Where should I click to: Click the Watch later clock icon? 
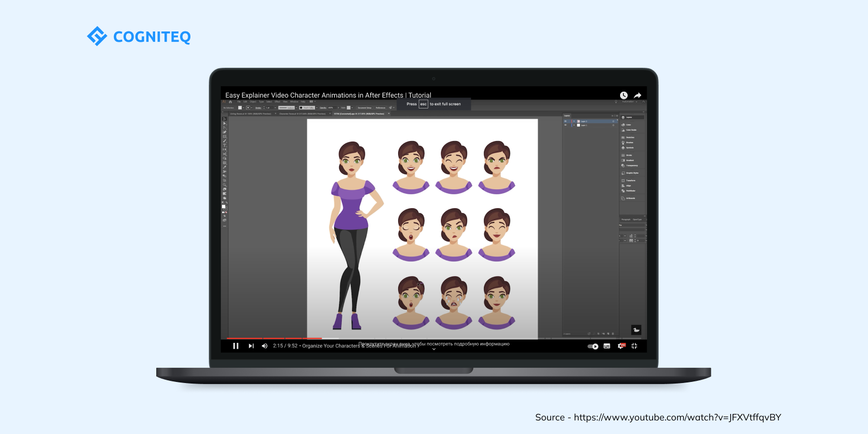click(x=624, y=95)
